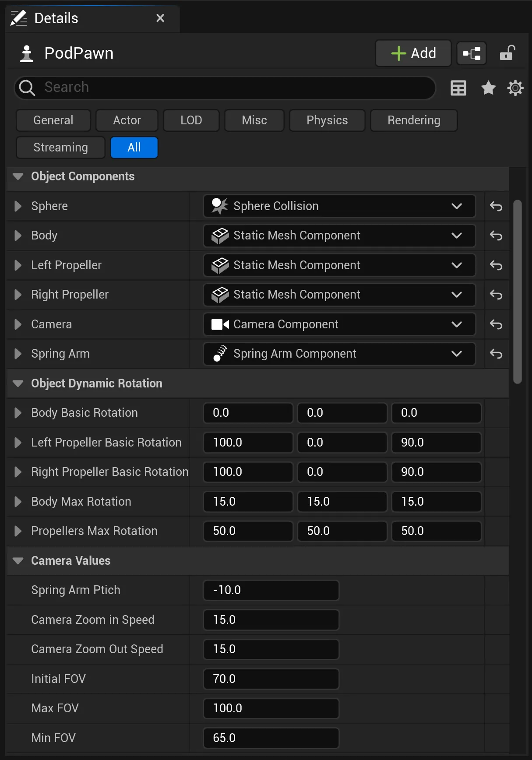Switch to property matrix table view

[x=458, y=88]
